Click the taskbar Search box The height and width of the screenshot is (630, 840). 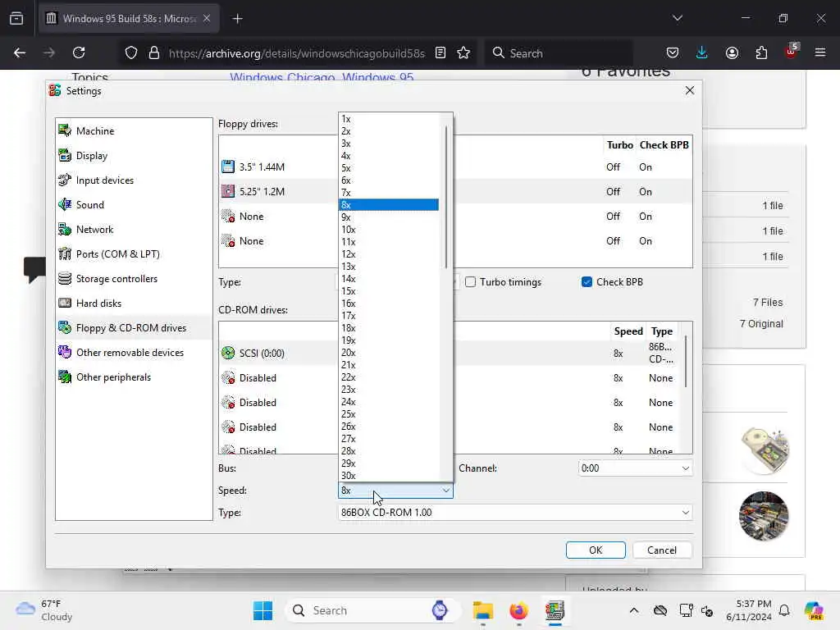click(x=373, y=610)
